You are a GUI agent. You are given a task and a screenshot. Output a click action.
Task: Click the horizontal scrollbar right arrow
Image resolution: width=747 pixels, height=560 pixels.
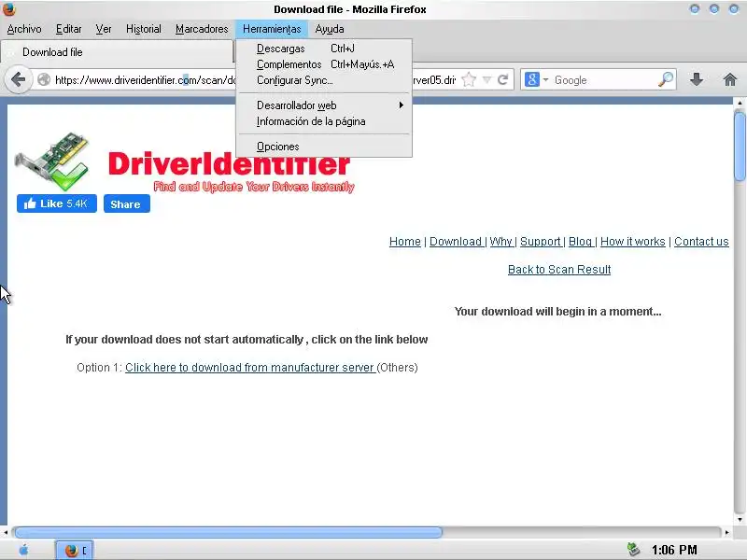point(727,532)
